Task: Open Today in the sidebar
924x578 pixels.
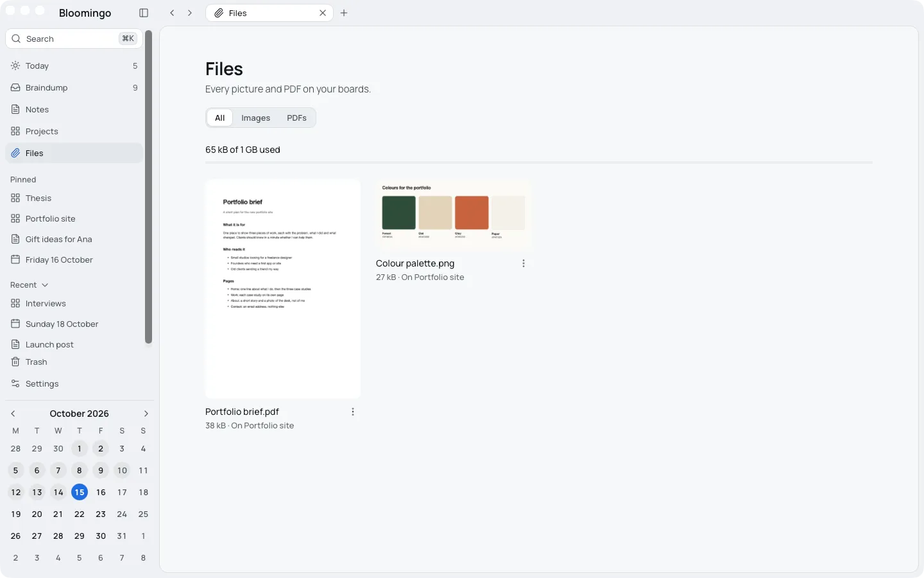Action: 74,66
